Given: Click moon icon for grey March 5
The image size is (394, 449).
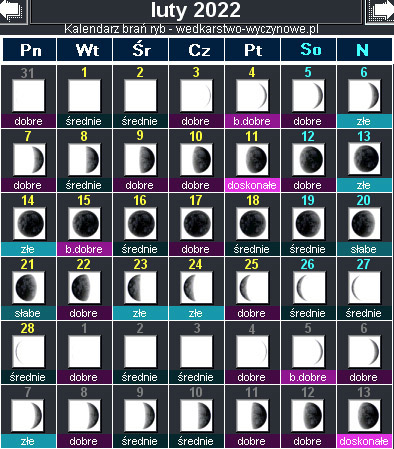Looking at the screenshot, I should click(308, 351).
